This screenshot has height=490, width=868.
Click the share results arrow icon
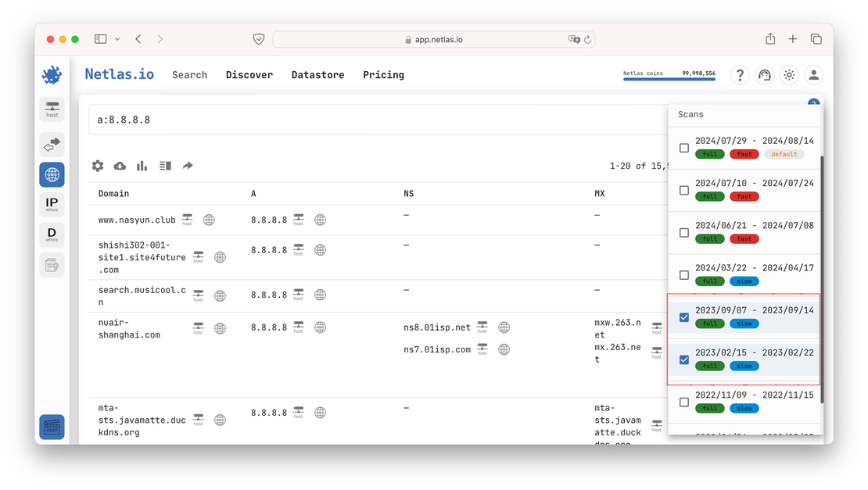tap(188, 166)
